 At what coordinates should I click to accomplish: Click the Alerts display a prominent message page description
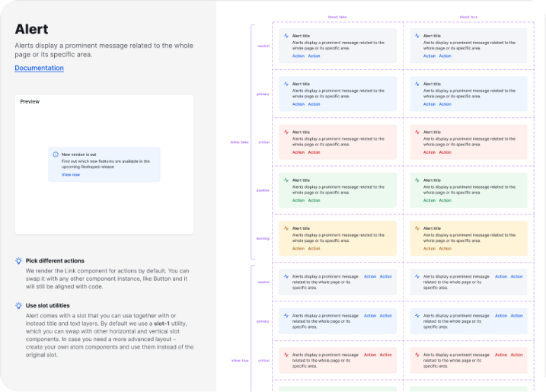pyautogui.click(x=104, y=50)
